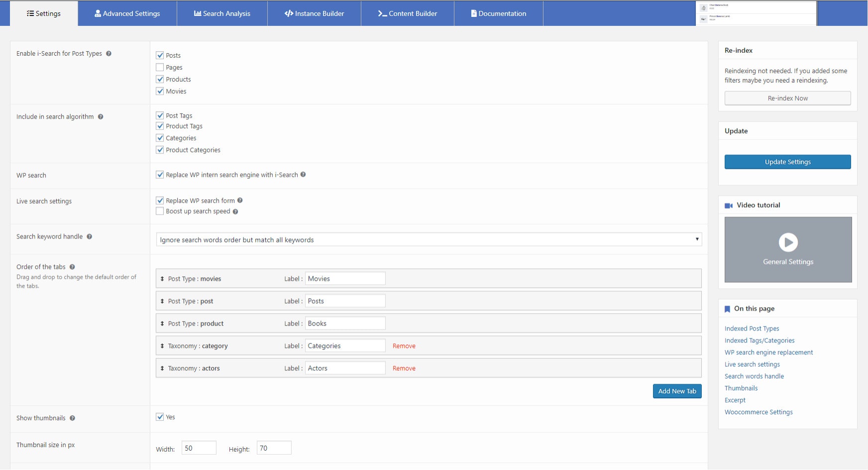Screen dimensions: 868x470
Task: Click the drag handle icon on the Post Type movies row
Action: pos(163,278)
